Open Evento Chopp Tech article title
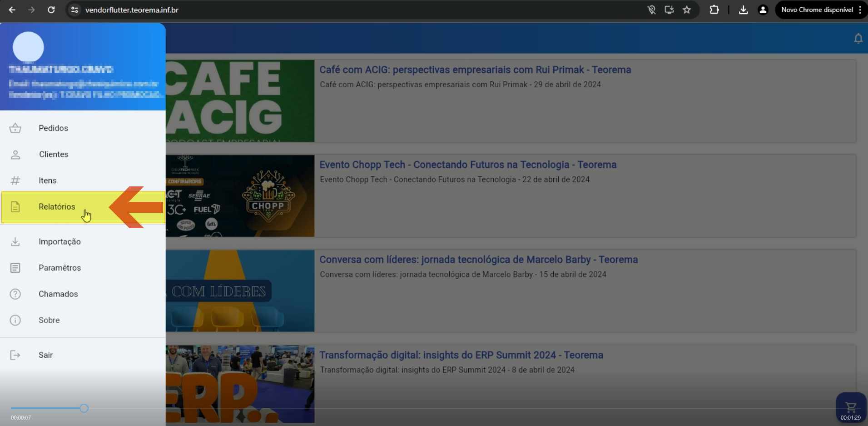The image size is (868, 426). pyautogui.click(x=468, y=165)
